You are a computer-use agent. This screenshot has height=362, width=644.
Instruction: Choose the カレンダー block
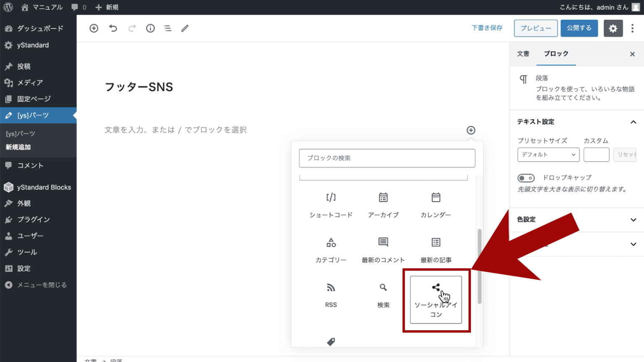(436, 205)
